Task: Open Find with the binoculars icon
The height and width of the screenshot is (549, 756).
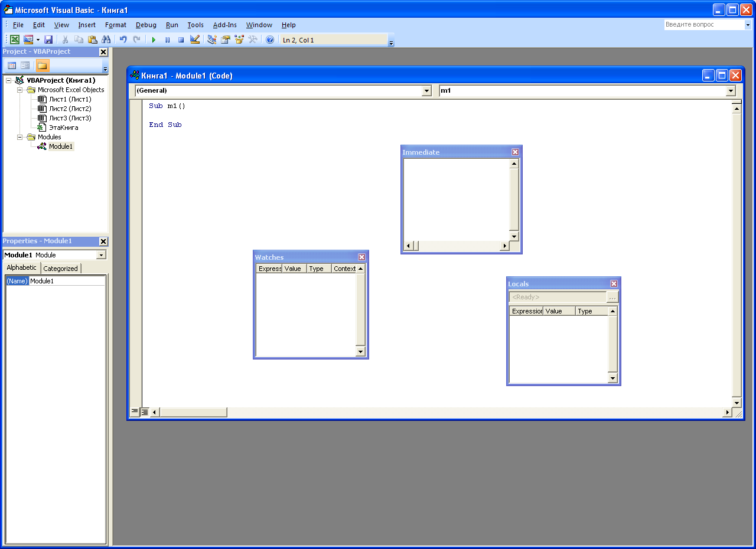Action: point(106,40)
